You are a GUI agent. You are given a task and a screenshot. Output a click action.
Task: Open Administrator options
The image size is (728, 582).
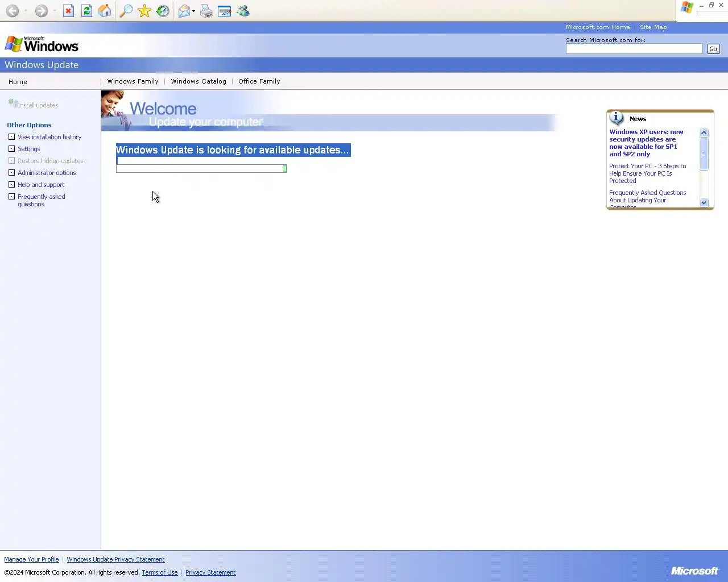[47, 173]
